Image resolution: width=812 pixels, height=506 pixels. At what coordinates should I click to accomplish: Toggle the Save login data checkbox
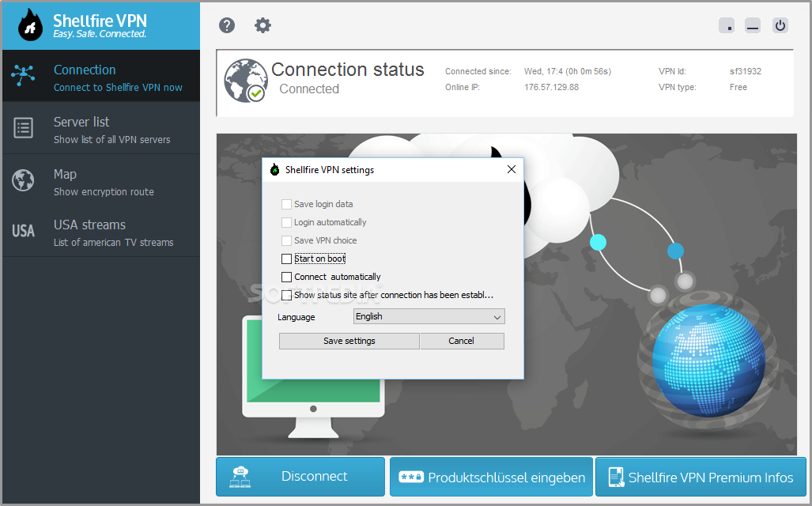tap(286, 204)
